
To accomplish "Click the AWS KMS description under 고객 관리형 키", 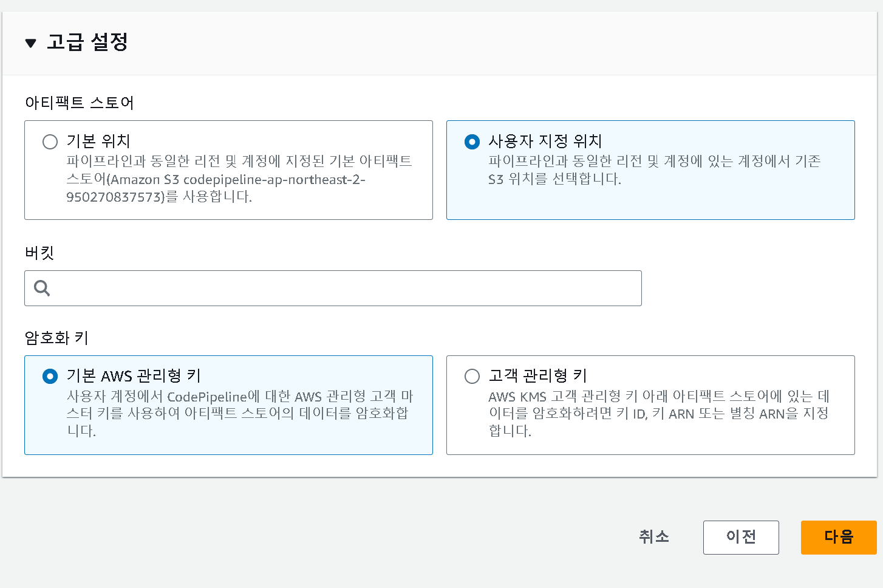I will pyautogui.click(x=659, y=414).
